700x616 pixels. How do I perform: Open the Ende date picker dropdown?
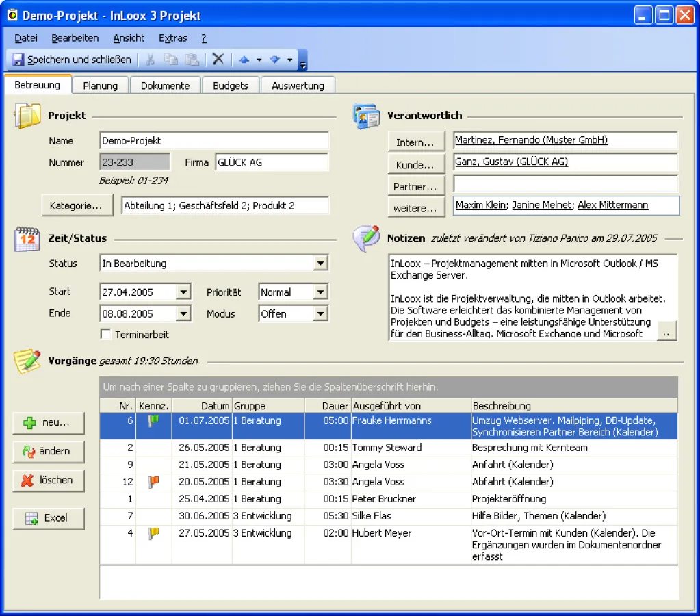click(183, 314)
